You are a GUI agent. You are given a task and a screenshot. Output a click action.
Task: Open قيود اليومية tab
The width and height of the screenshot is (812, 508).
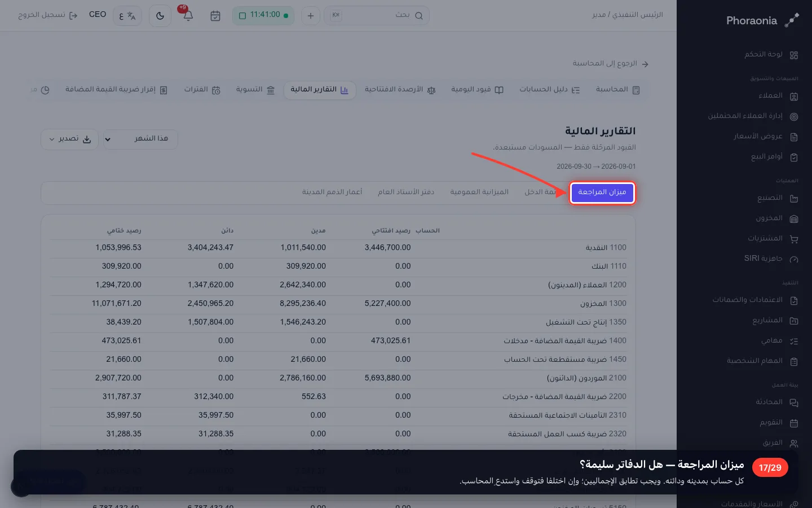pyautogui.click(x=477, y=90)
